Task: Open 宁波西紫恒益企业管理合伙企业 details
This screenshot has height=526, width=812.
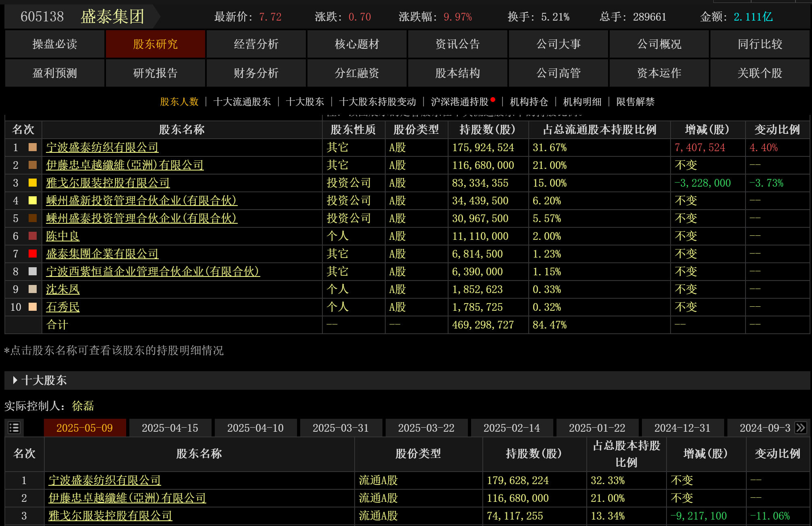Action: pos(153,271)
